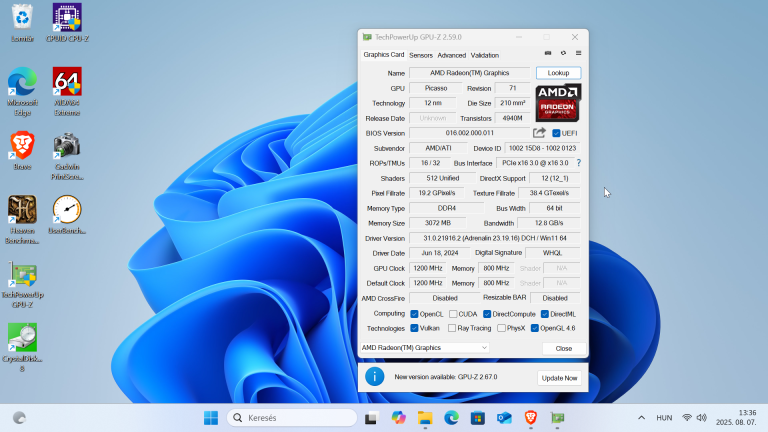Select Heaven Benchmark desktop shortcut

tap(23, 219)
